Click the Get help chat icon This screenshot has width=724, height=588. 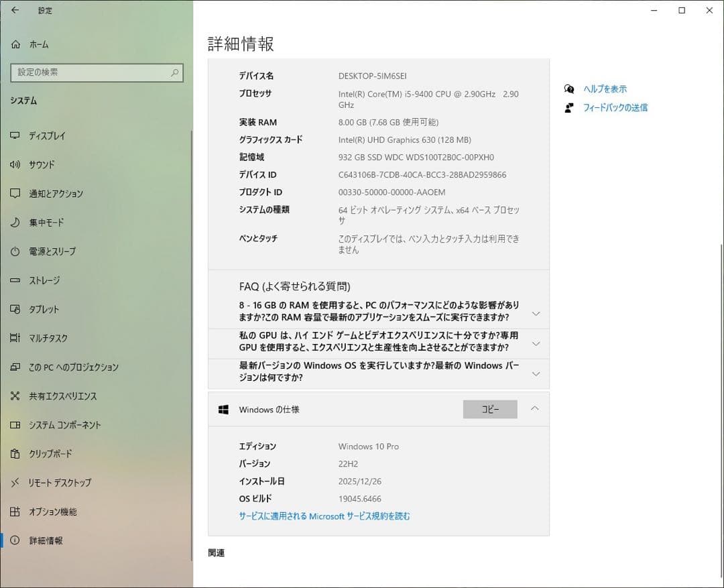pos(569,89)
